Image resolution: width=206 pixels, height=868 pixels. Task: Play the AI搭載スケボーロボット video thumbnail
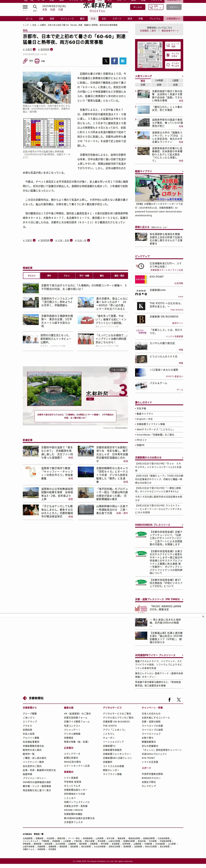pos(159,188)
